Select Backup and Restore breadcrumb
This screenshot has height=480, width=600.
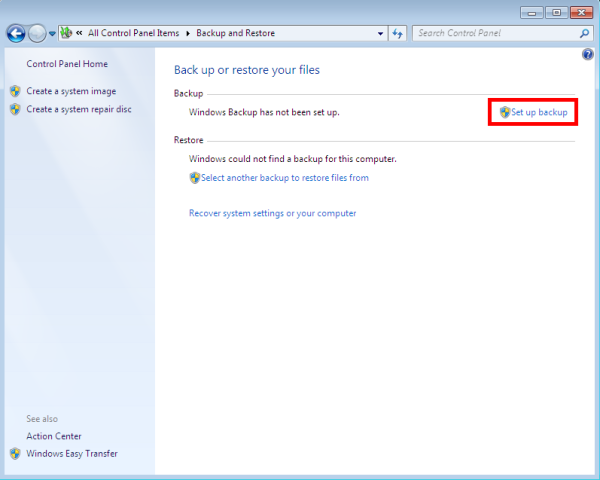point(235,33)
